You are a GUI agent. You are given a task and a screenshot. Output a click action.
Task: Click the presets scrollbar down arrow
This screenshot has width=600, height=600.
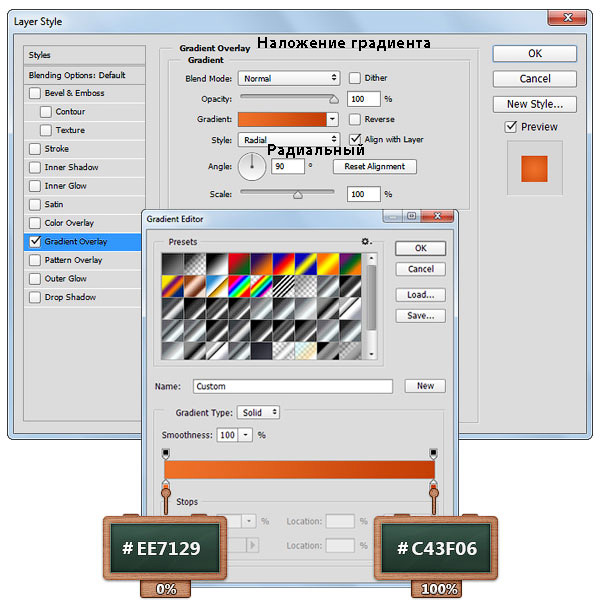371,354
